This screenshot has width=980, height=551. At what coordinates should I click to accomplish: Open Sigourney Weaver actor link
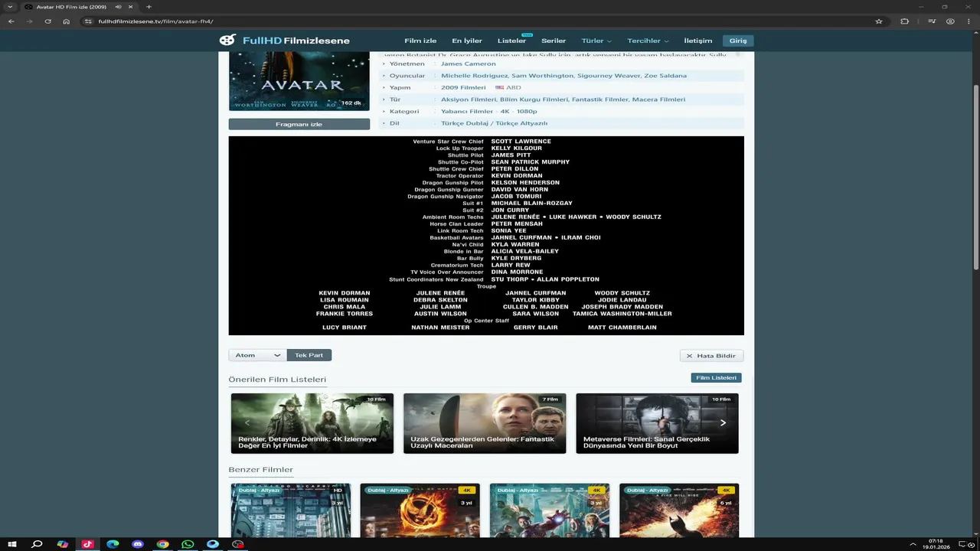coord(609,76)
